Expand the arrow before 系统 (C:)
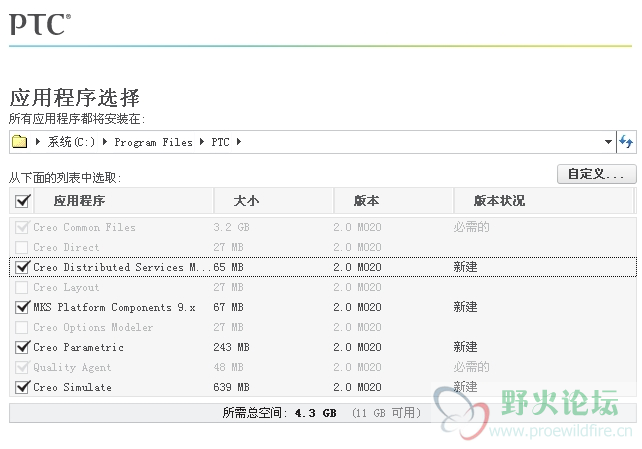642x449 pixels. (x=38, y=142)
